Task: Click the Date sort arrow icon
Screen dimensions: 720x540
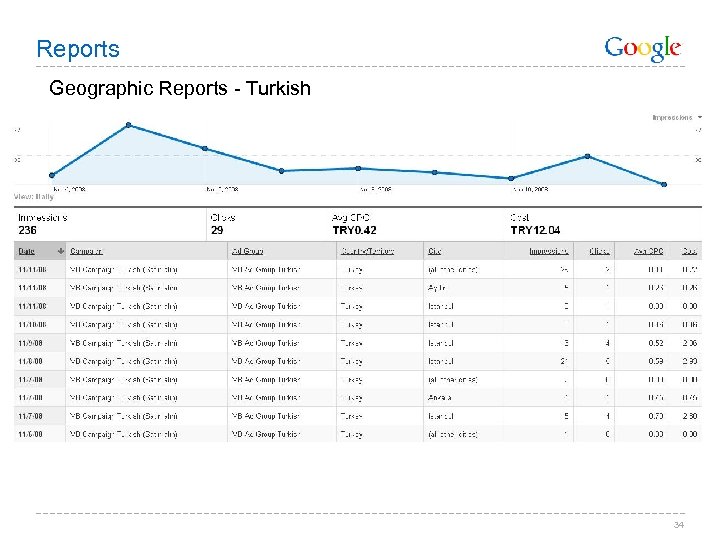Action: coord(61,251)
